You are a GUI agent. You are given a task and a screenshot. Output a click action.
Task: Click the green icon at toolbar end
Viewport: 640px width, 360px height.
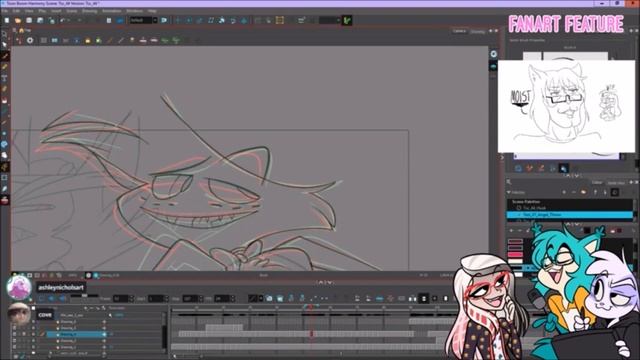[347, 20]
